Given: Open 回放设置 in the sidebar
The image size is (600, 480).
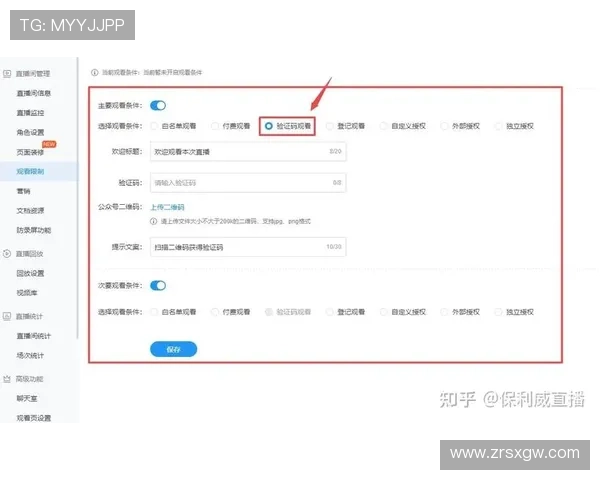Looking at the screenshot, I should click(30, 273).
